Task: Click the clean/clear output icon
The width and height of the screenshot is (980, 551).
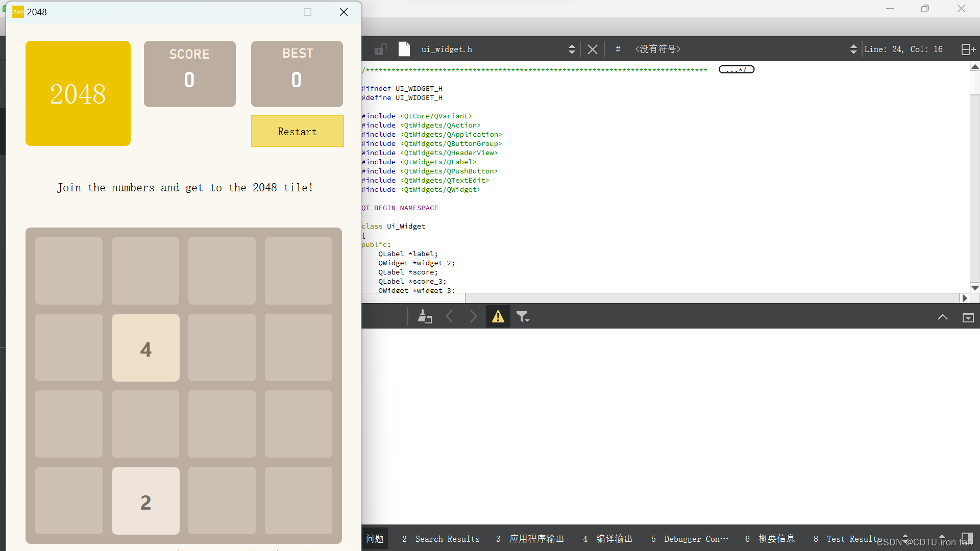Action: [425, 316]
